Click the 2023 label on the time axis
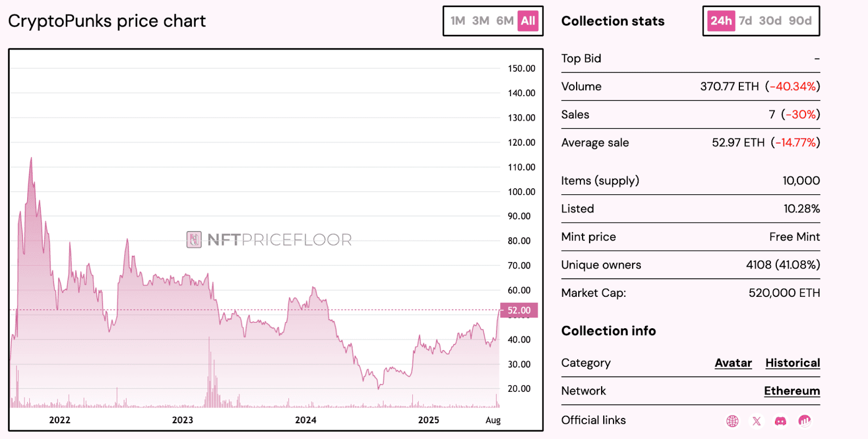This screenshot has width=868, height=439. pos(182,420)
